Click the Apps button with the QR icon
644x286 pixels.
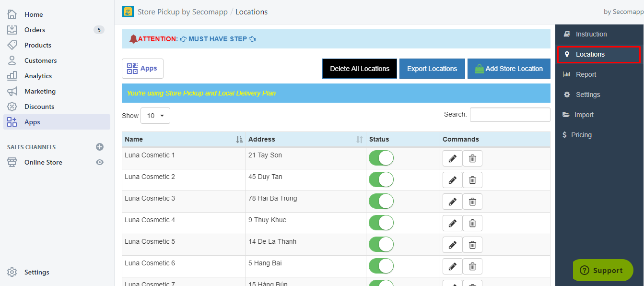pyautogui.click(x=142, y=69)
